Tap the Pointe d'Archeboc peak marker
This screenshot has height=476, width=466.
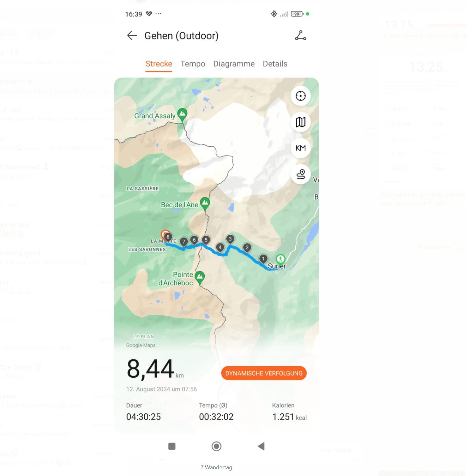[200, 278]
